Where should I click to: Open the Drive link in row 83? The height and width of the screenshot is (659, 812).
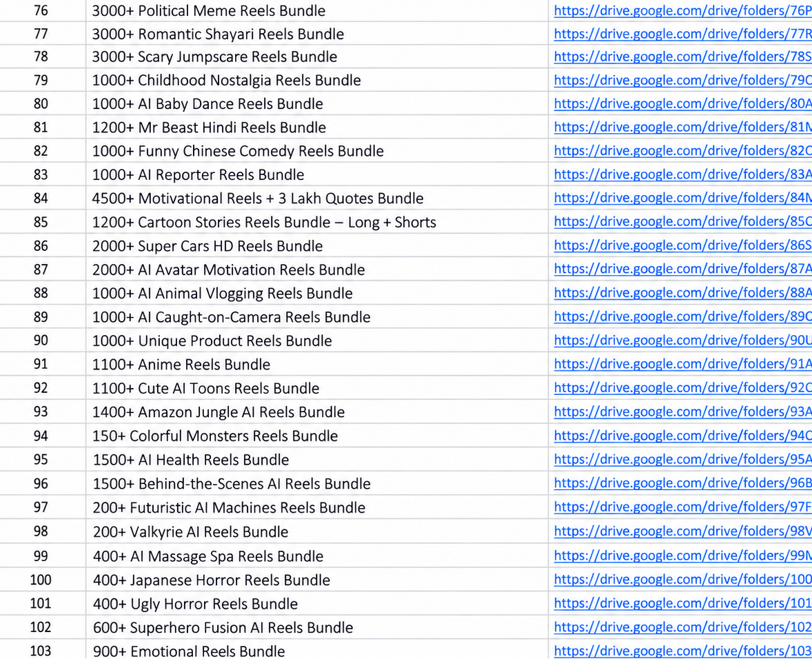pos(682,174)
